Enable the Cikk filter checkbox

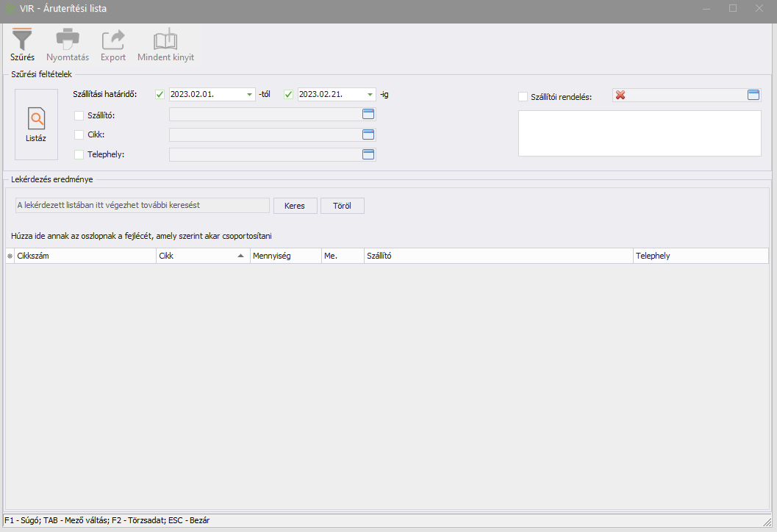(79, 134)
